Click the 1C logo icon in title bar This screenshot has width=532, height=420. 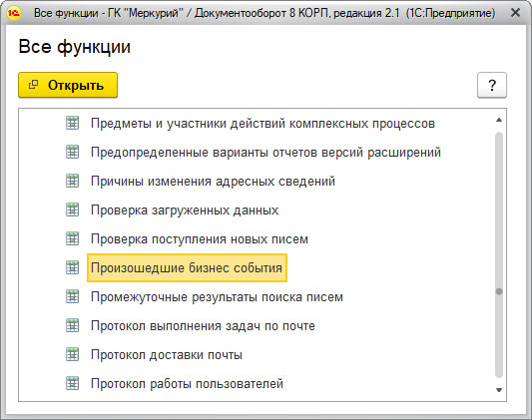tap(14, 13)
